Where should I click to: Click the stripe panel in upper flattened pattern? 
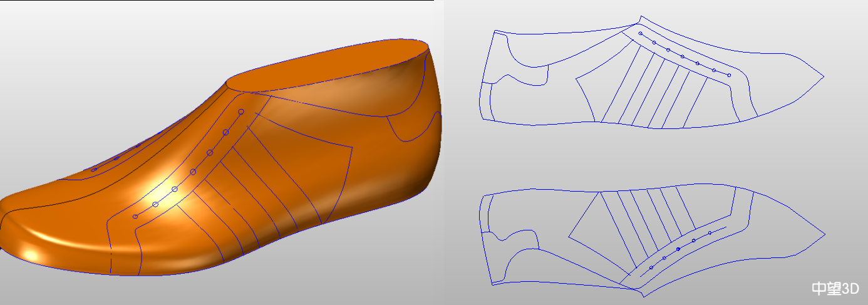click(x=651, y=88)
